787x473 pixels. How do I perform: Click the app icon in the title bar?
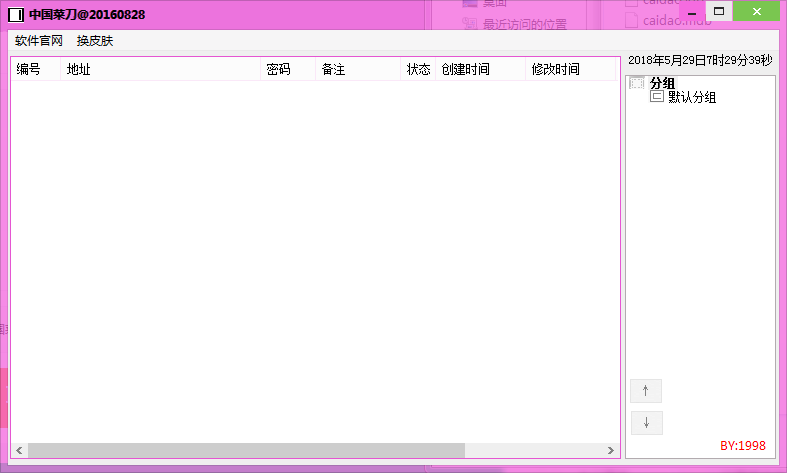16,15
